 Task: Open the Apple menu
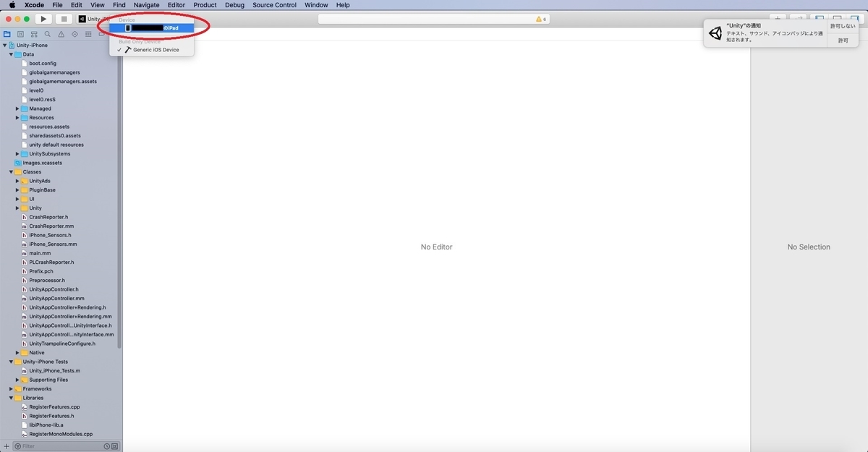tap(12, 5)
